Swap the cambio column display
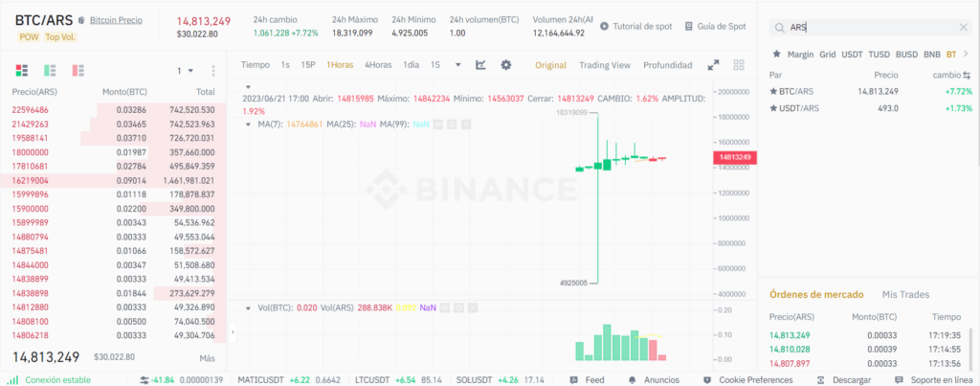Viewport: 980px width, 386px height. (966, 75)
